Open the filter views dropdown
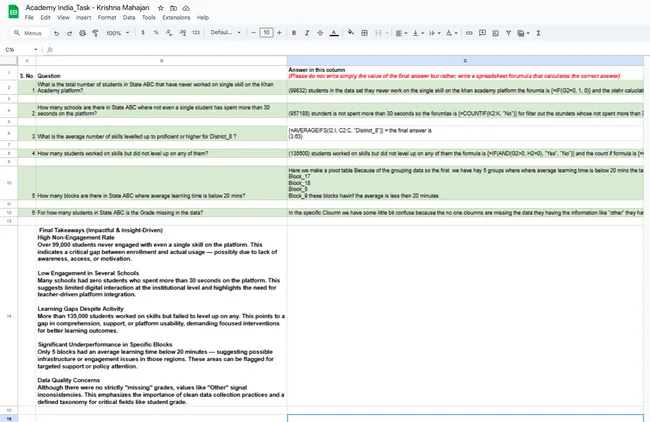650x422 pixels. coord(523,33)
